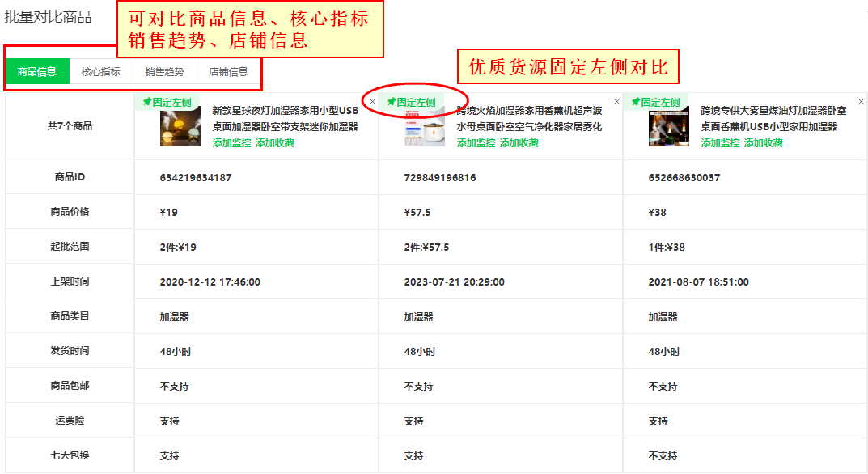Click 添加收藏 for 跨境专供大雾量煤油灯加湿器

pyautogui.click(x=764, y=143)
